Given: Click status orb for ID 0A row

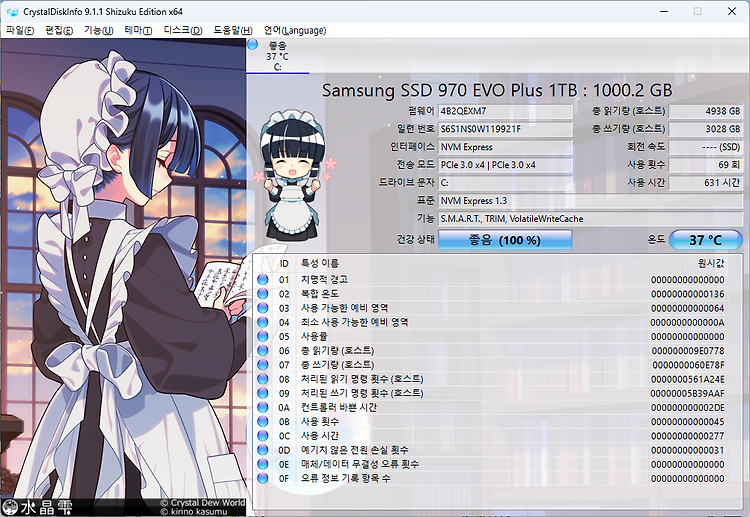Looking at the screenshot, I should click(x=263, y=407).
